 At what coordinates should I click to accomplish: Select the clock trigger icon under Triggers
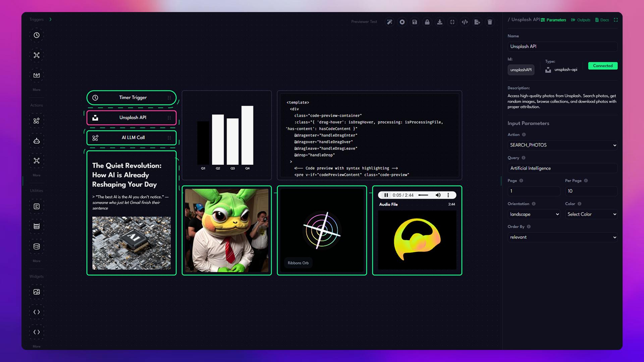[x=37, y=35]
